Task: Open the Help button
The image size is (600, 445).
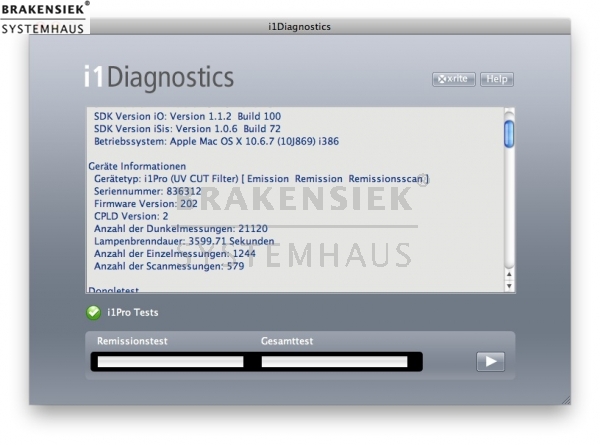Action: point(497,79)
